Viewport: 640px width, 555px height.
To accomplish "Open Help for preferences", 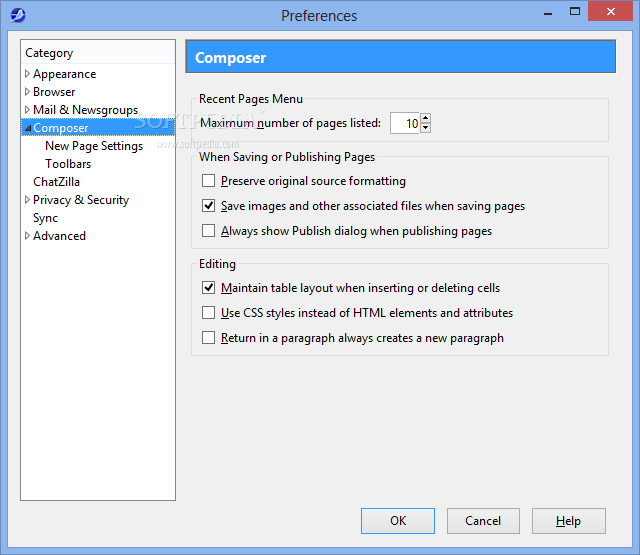I will [x=568, y=521].
